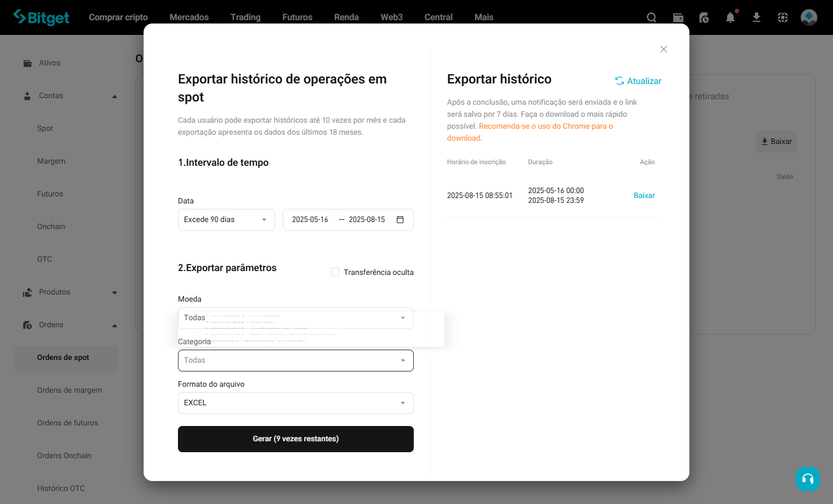Click the Produtos icon in sidebar
The image size is (833, 504).
click(x=27, y=292)
